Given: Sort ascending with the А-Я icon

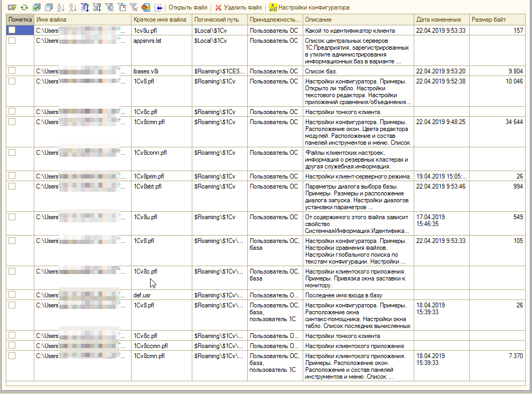Looking at the screenshot, I should point(61,7).
